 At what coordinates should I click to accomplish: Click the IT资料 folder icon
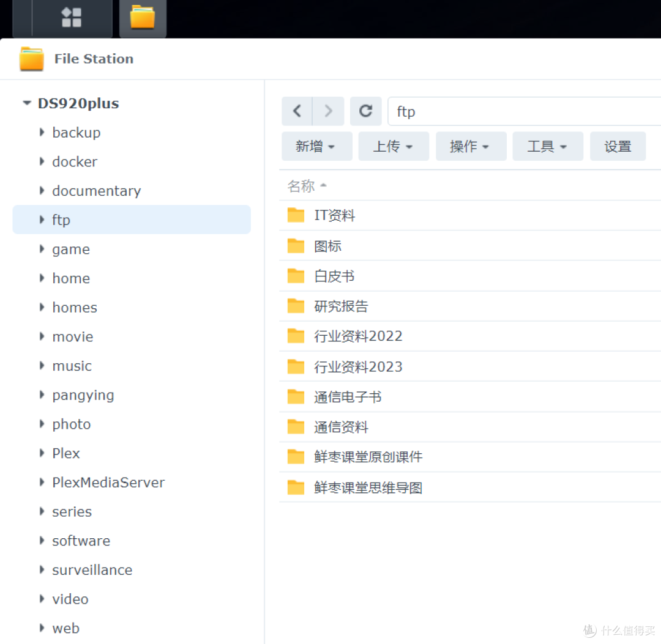pos(296,215)
